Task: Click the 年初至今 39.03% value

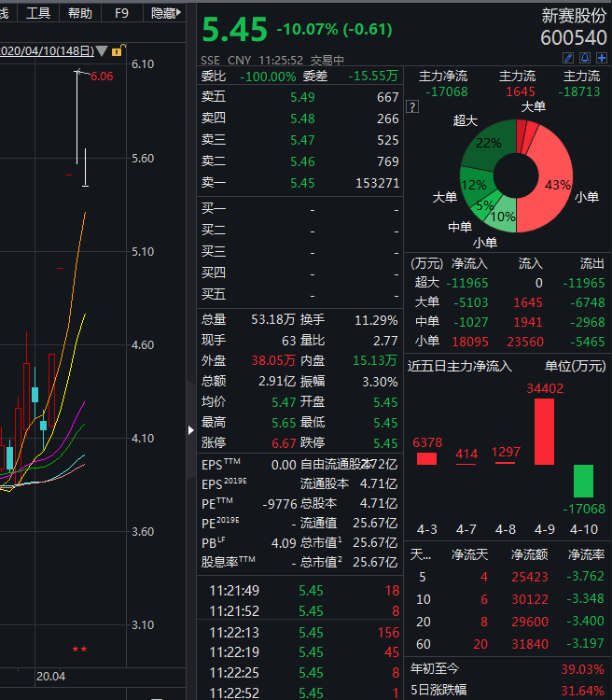Action: coord(582,669)
